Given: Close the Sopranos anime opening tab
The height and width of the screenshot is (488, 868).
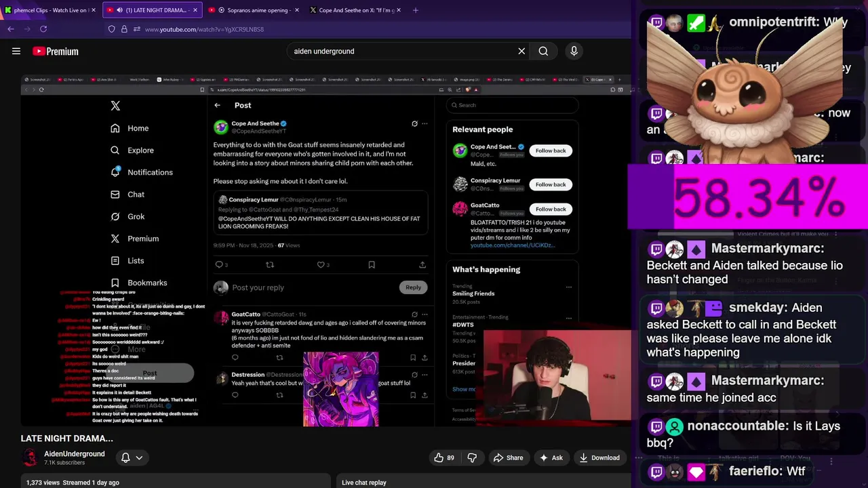Looking at the screenshot, I should tap(297, 10).
